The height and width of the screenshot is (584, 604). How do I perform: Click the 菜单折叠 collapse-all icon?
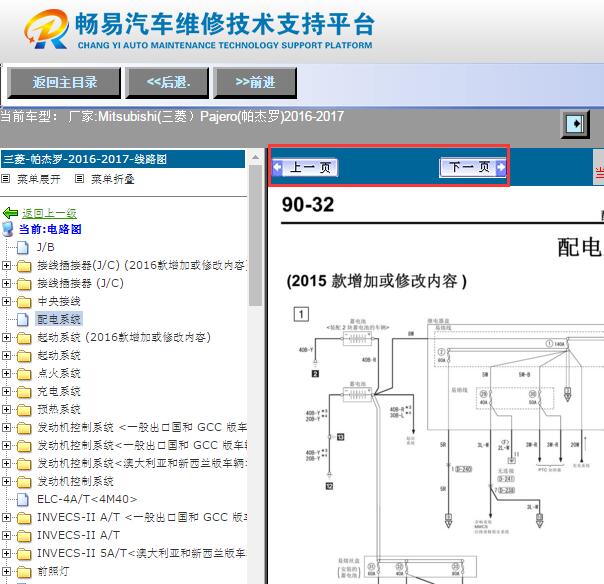pos(79,178)
